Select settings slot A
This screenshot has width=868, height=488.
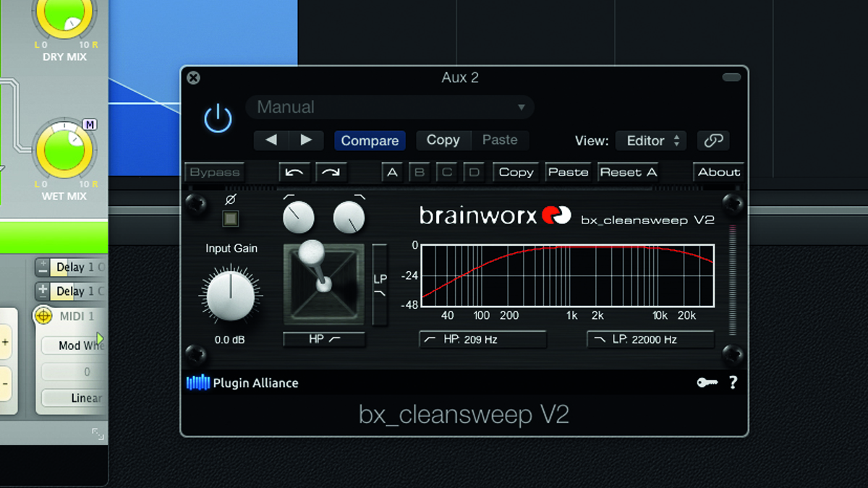(392, 172)
